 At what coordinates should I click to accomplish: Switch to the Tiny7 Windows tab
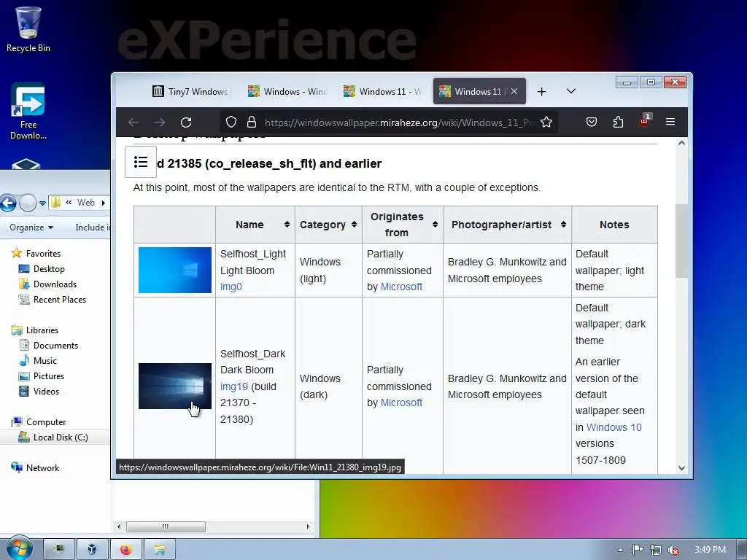[190, 91]
